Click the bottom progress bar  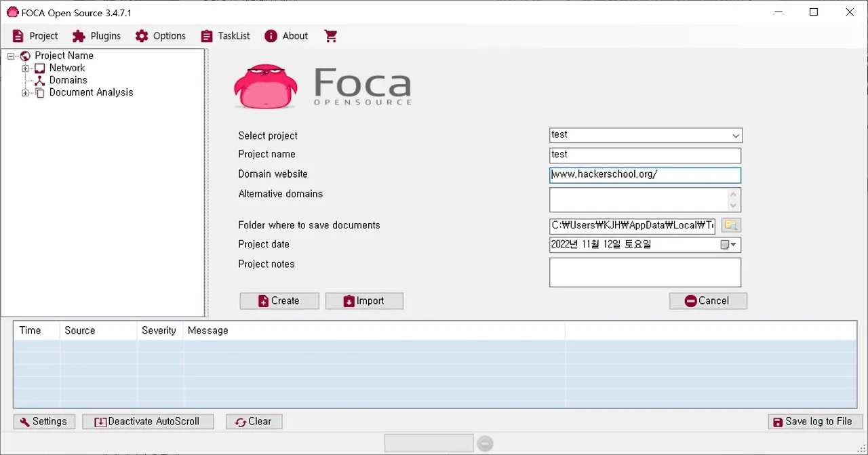pyautogui.click(x=429, y=443)
